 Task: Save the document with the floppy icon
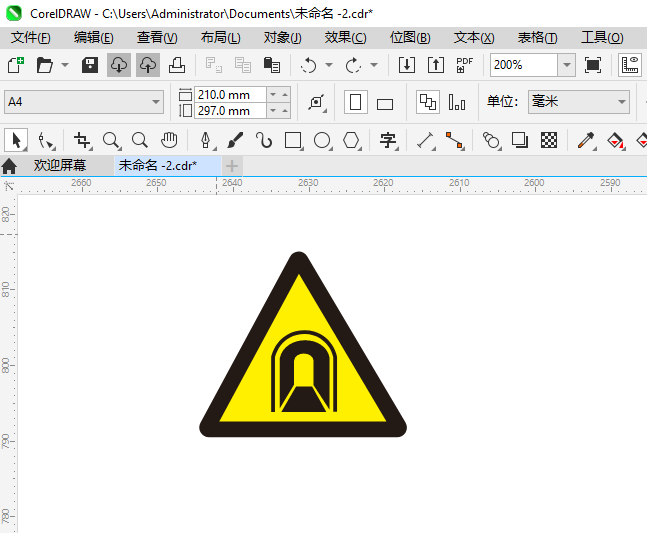pyautogui.click(x=90, y=65)
